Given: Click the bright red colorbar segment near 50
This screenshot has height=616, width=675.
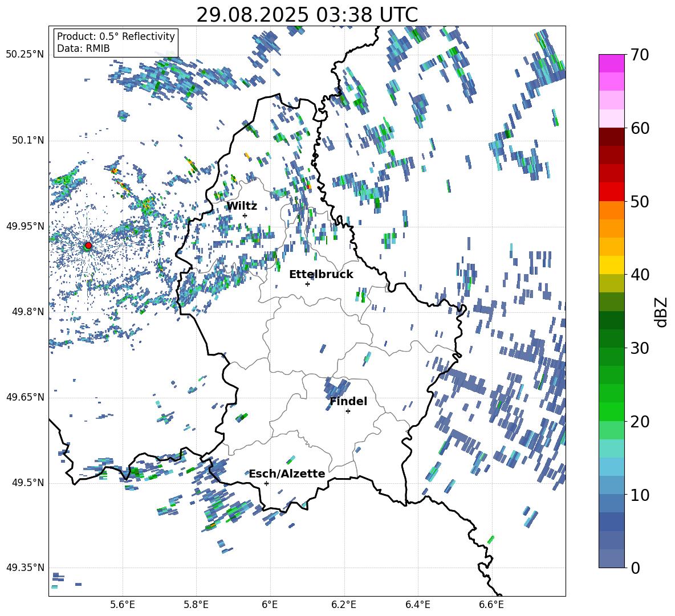Looking at the screenshot, I should pyautogui.click(x=611, y=192).
